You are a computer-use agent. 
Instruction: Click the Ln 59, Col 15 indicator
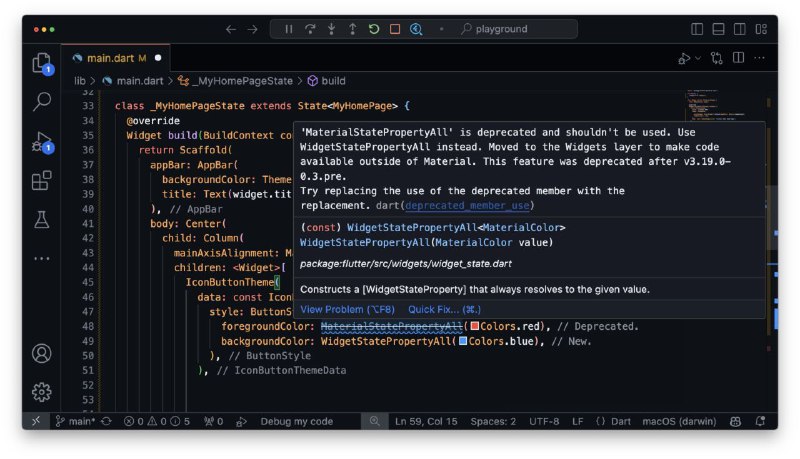[x=426, y=422]
